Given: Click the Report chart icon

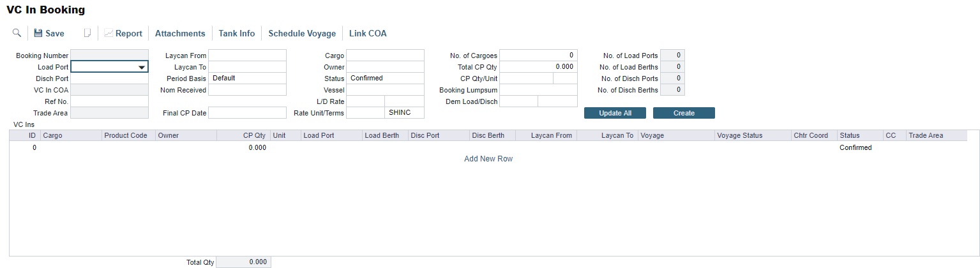Looking at the screenshot, I should point(109,33).
